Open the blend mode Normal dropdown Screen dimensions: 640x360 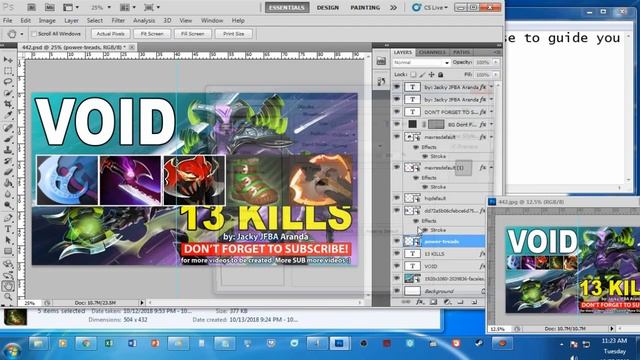point(421,62)
